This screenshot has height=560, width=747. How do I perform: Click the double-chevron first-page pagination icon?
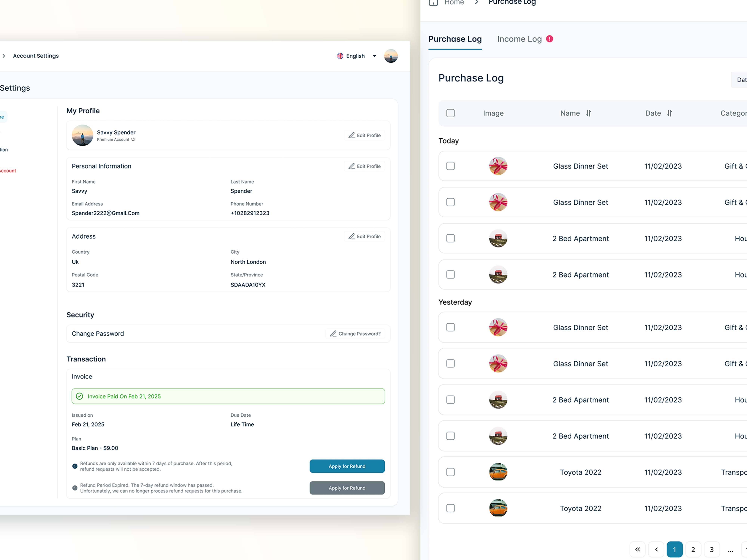click(x=638, y=549)
